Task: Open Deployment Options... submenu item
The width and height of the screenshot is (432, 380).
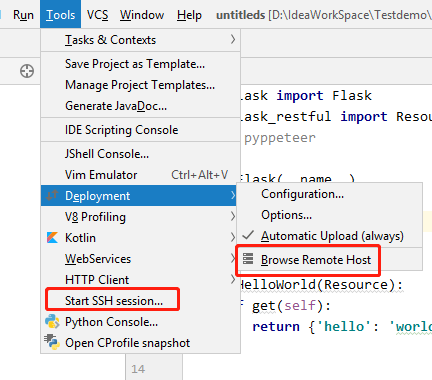Action: pos(329,215)
